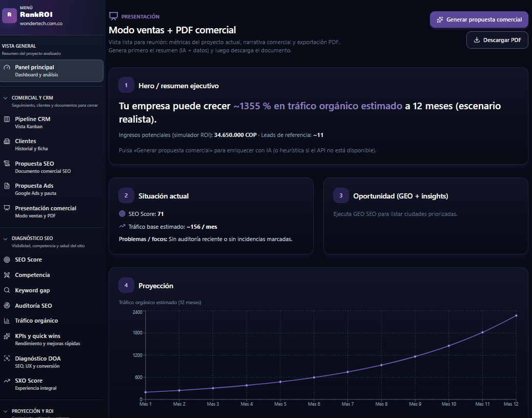The height and width of the screenshot is (418, 532).
Task: Click the Propuesta SEO document icon
Action: tap(7, 164)
